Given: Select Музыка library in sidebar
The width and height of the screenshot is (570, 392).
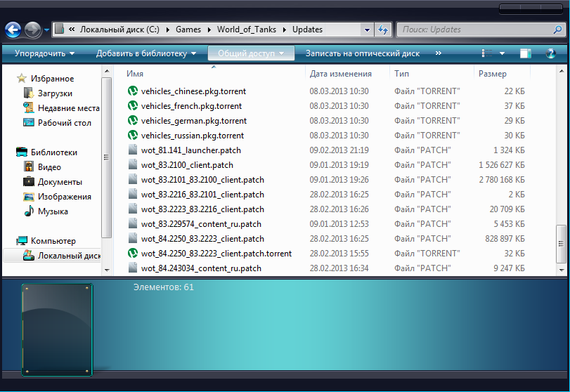Looking at the screenshot, I should [x=53, y=211].
